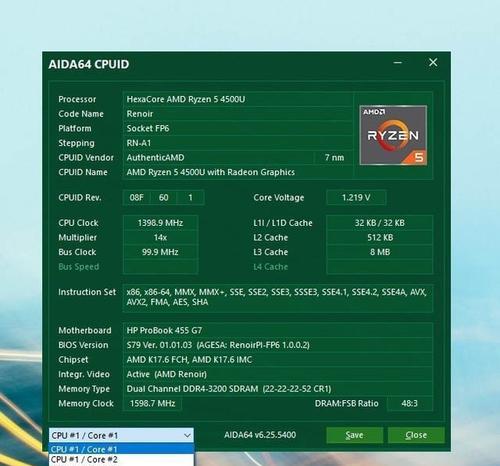Open the CPU core selector dropdown

click(121, 435)
